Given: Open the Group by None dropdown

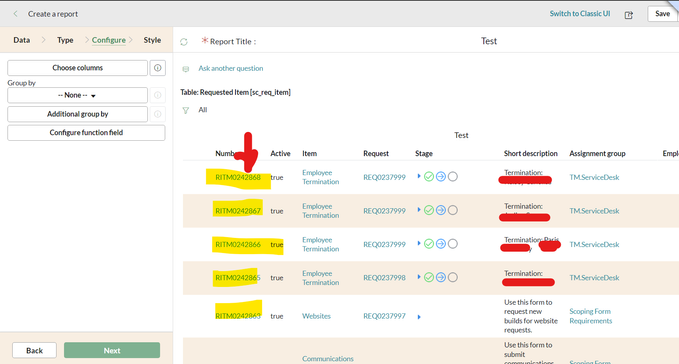Looking at the screenshot, I should pos(78,95).
